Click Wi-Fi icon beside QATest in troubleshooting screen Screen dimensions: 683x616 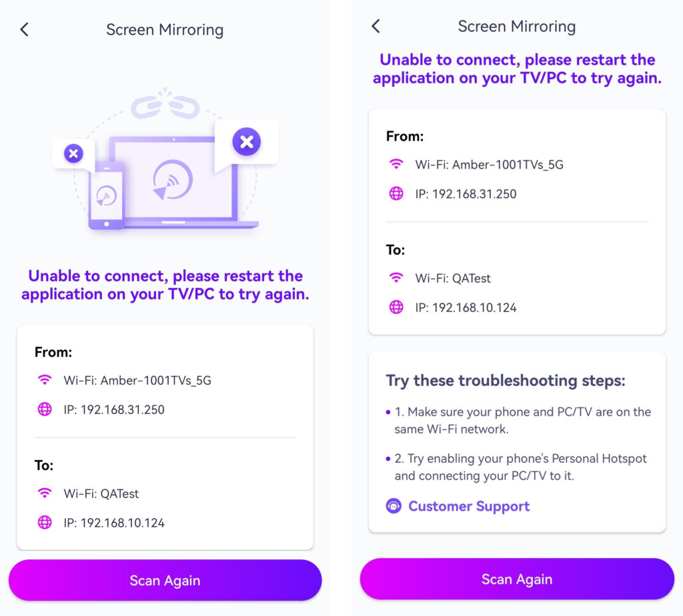click(396, 278)
